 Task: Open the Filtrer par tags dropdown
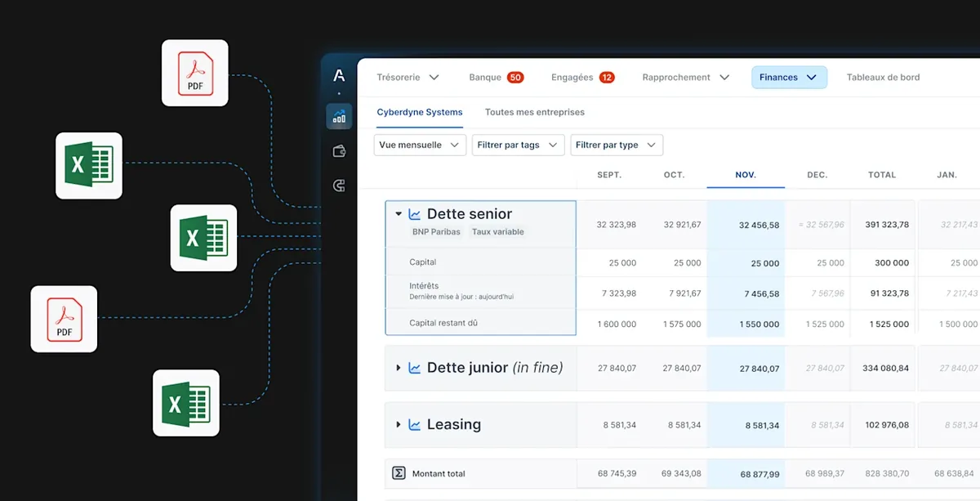(x=519, y=145)
